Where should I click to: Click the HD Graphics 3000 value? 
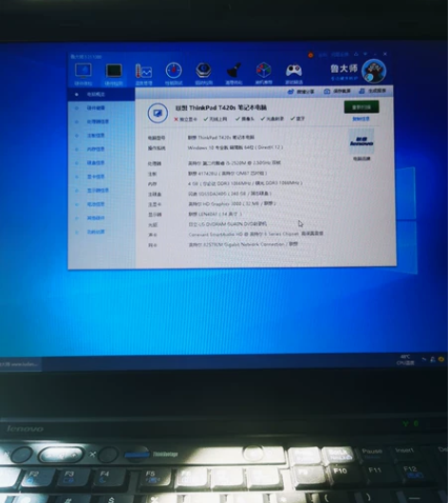click(232, 204)
